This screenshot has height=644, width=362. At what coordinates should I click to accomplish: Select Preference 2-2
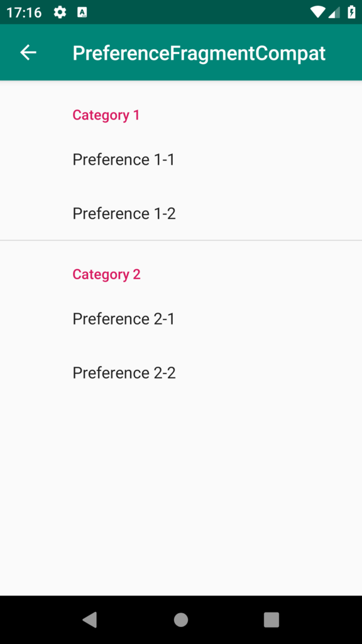pos(123,372)
